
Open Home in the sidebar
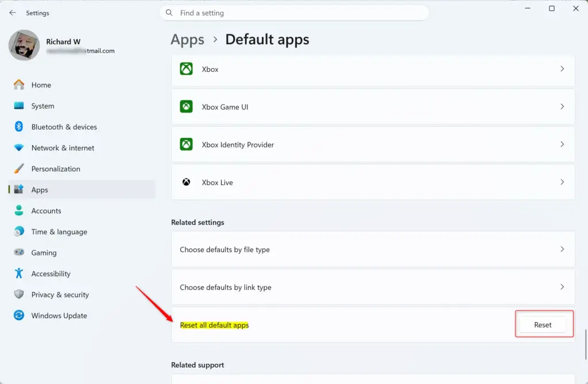pyautogui.click(x=82, y=85)
